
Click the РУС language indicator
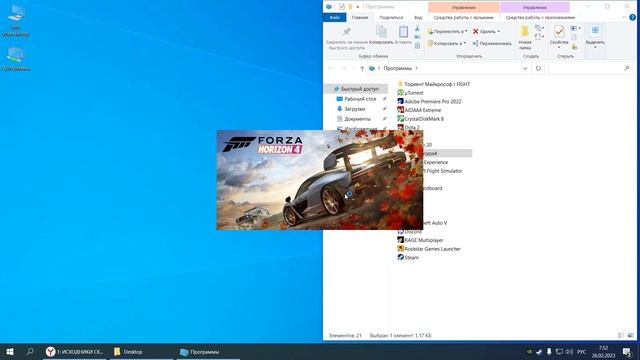point(582,352)
